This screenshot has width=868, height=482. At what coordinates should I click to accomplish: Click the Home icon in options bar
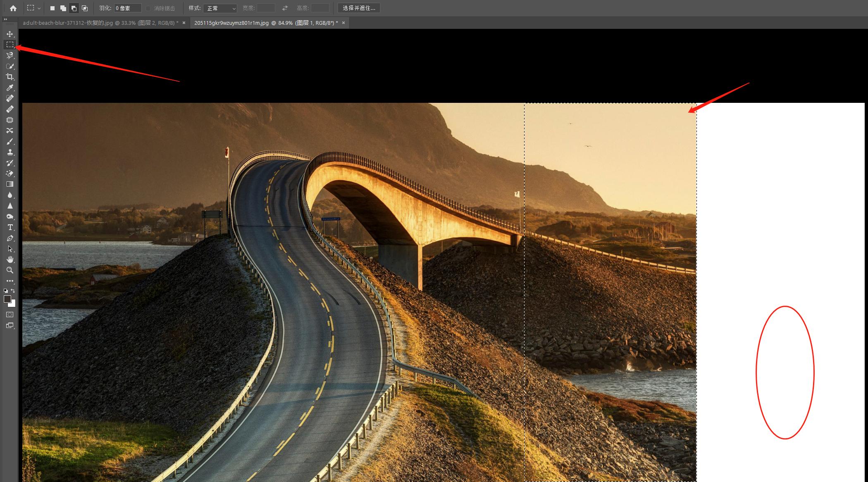tap(13, 8)
